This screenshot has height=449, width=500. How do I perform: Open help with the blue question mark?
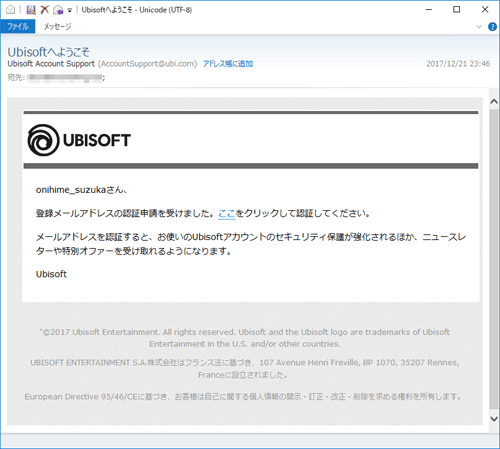492,27
